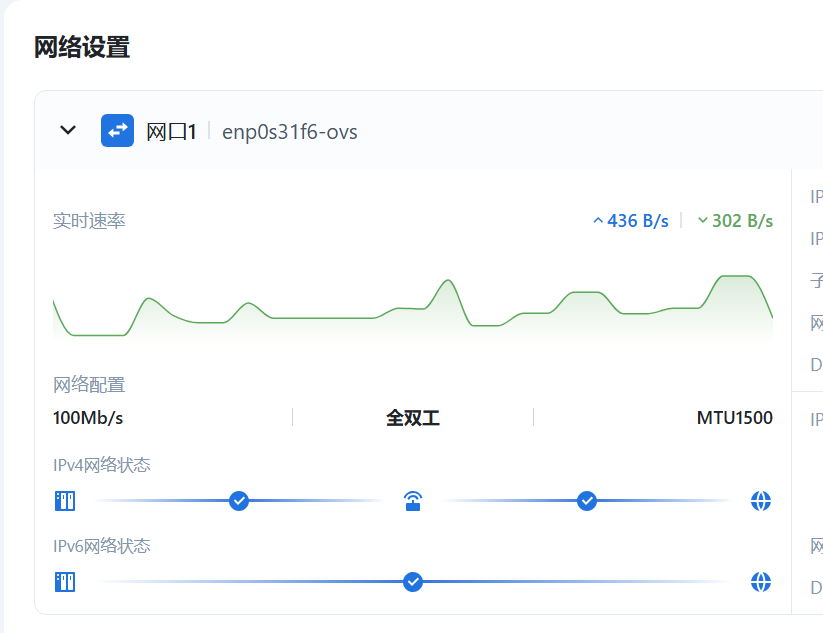Click the IPv4网络状态 label

(102, 465)
